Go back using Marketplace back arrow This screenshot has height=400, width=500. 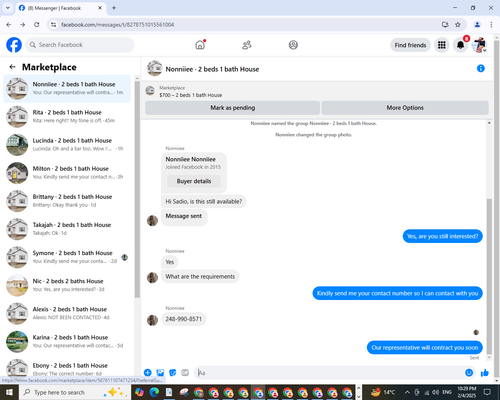point(12,67)
